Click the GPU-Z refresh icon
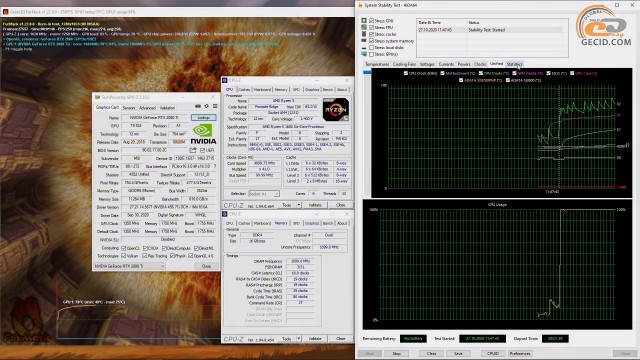The image size is (640, 360). 207,106
